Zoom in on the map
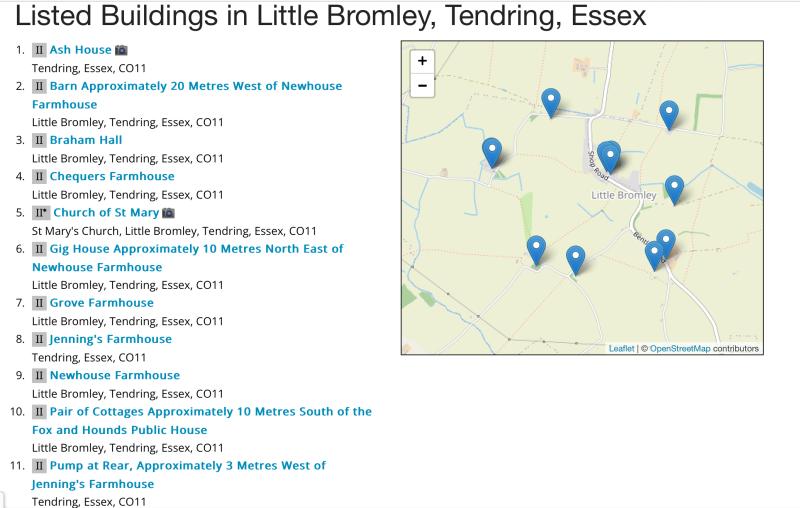This screenshot has width=800, height=508. click(422, 61)
